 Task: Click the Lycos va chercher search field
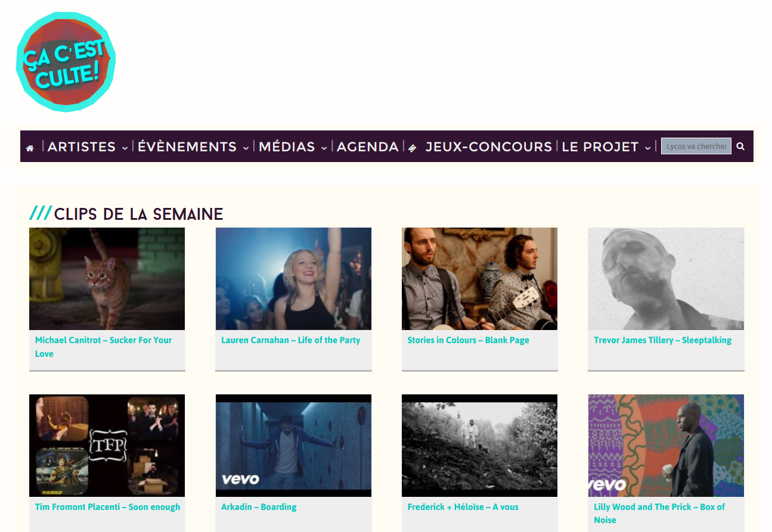pyautogui.click(x=696, y=146)
